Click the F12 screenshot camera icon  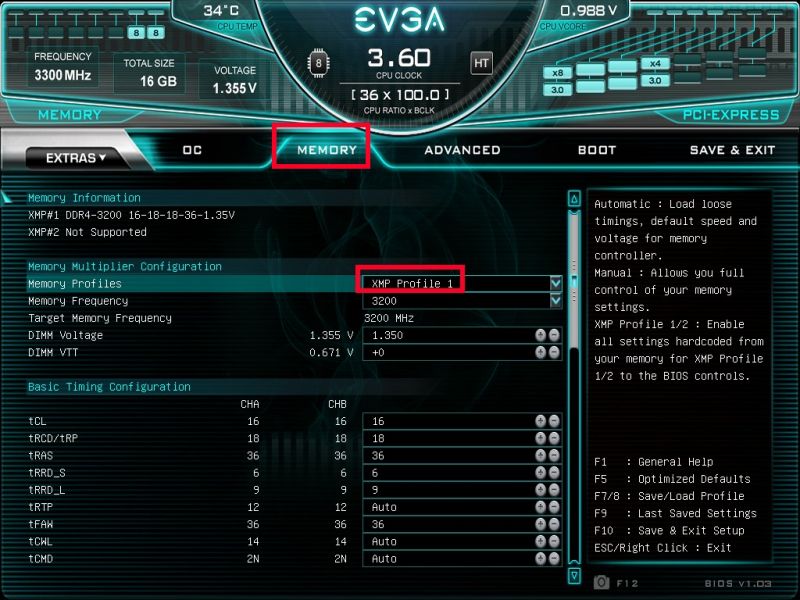click(x=602, y=582)
